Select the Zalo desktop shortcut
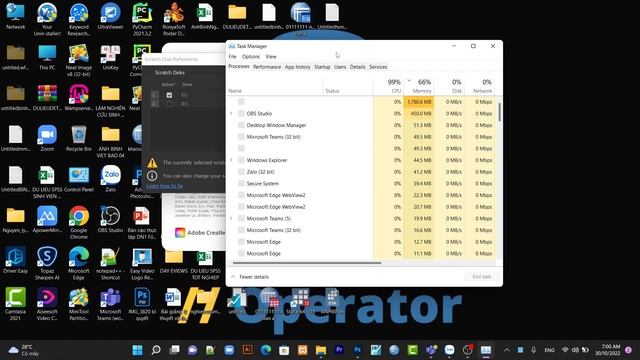The width and height of the screenshot is (640, 360). tap(110, 179)
